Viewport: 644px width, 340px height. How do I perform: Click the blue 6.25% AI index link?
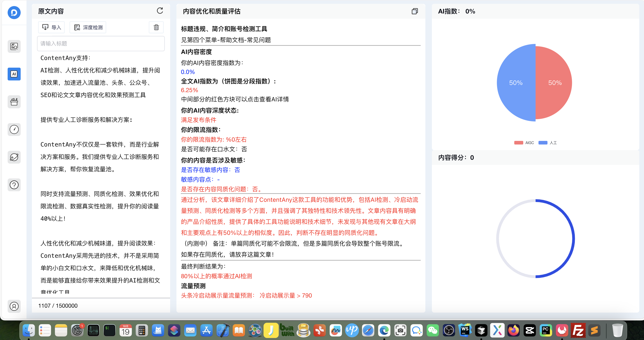(189, 90)
